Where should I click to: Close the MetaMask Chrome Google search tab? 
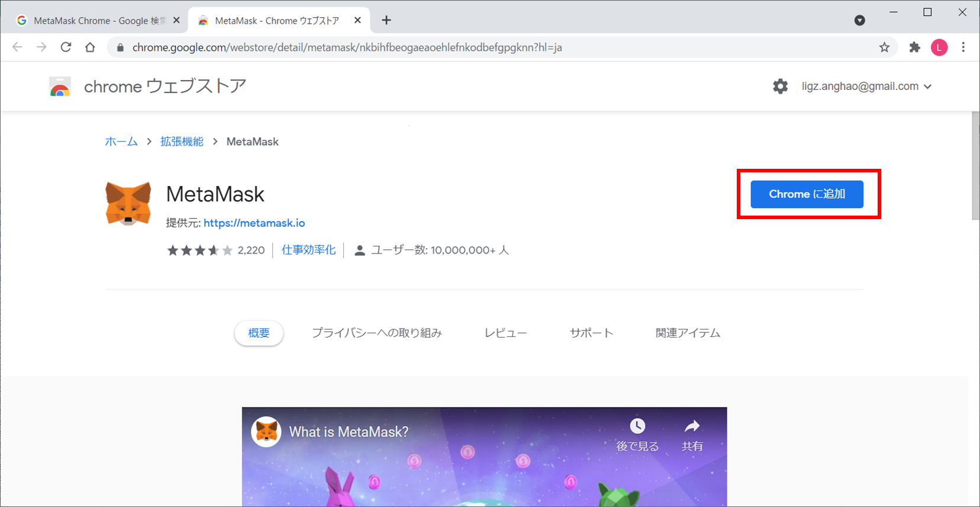pos(176,20)
